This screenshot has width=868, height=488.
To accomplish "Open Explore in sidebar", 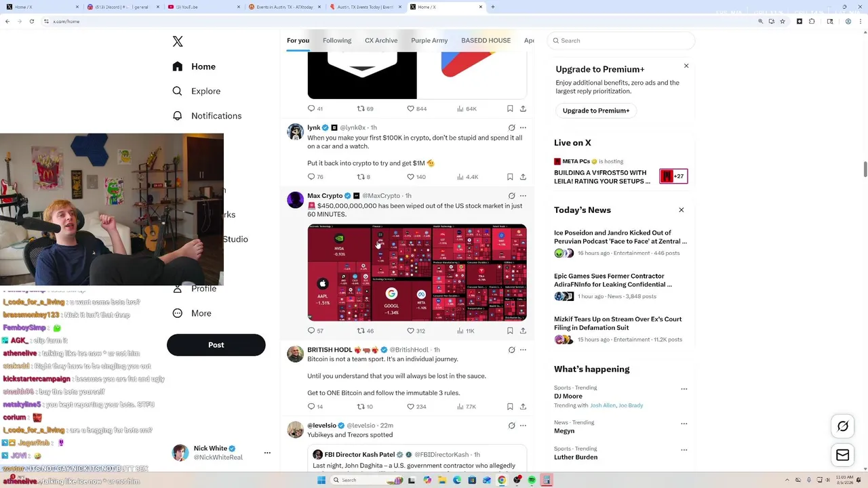I will pyautogui.click(x=196, y=91).
